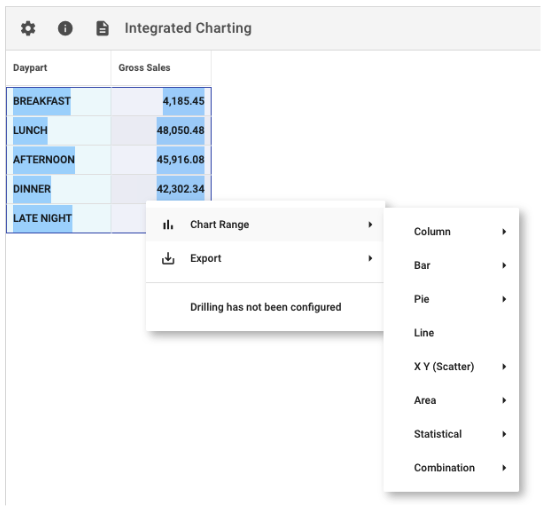Expand the Statistical submenu arrow
The width and height of the screenshot is (550, 526).
point(504,434)
